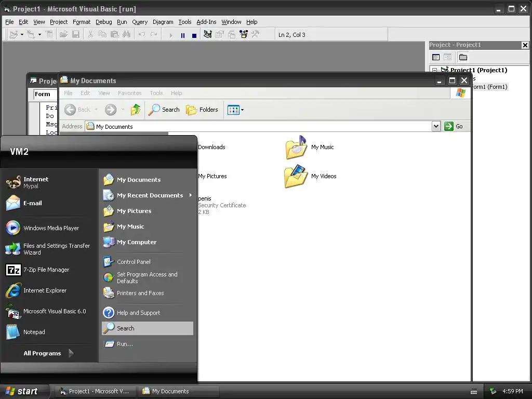Image resolution: width=532 pixels, height=399 pixels.
Task: Click the Open Project toolbar icon
Action: [x=63, y=35]
